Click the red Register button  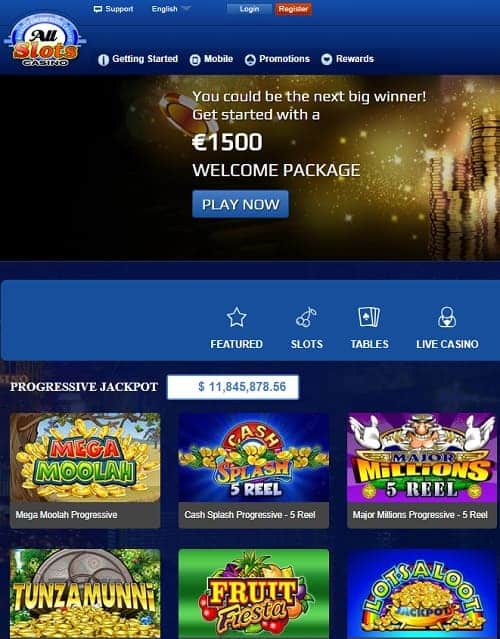(x=293, y=9)
